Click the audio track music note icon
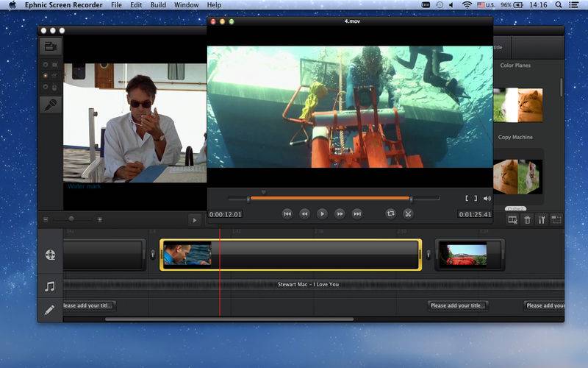Viewport: 588px width, 368px height. (x=50, y=286)
